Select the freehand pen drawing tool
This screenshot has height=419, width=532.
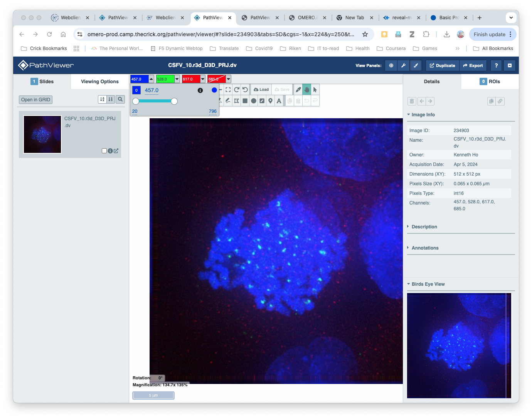(228, 101)
